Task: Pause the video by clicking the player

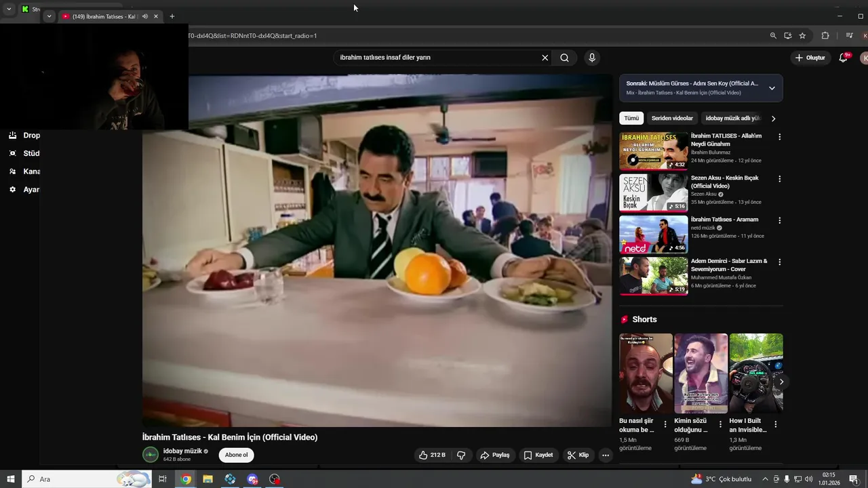Action: click(x=377, y=251)
